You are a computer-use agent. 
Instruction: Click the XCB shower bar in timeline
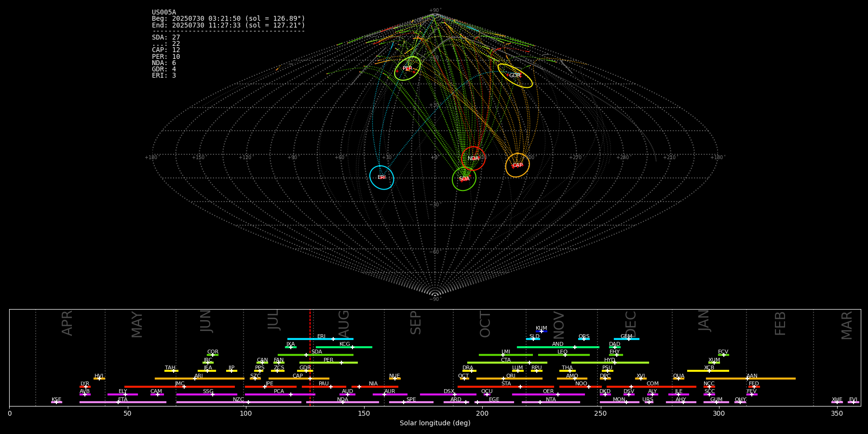[x=708, y=371]
